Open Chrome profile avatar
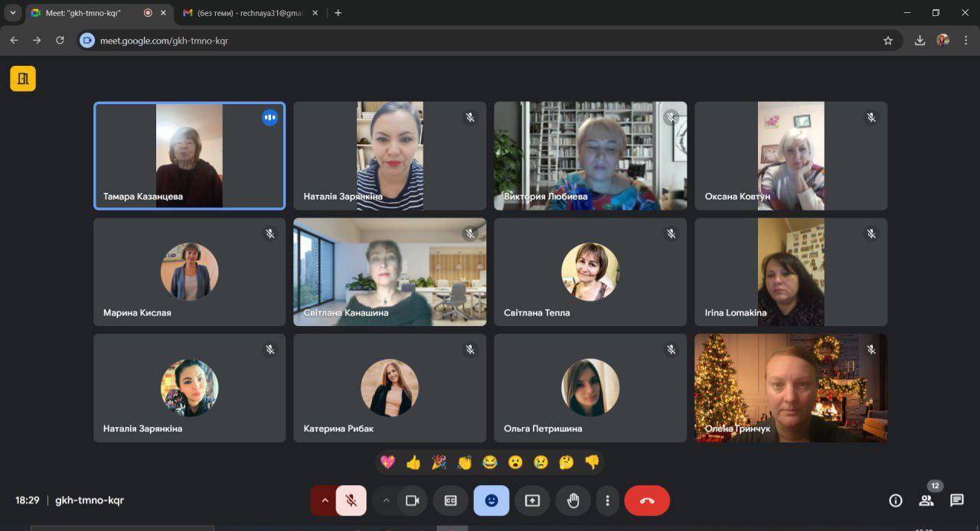 coord(943,41)
